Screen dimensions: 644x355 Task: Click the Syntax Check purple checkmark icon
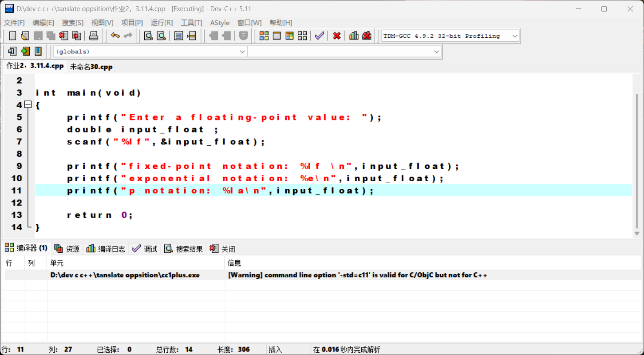pos(320,36)
